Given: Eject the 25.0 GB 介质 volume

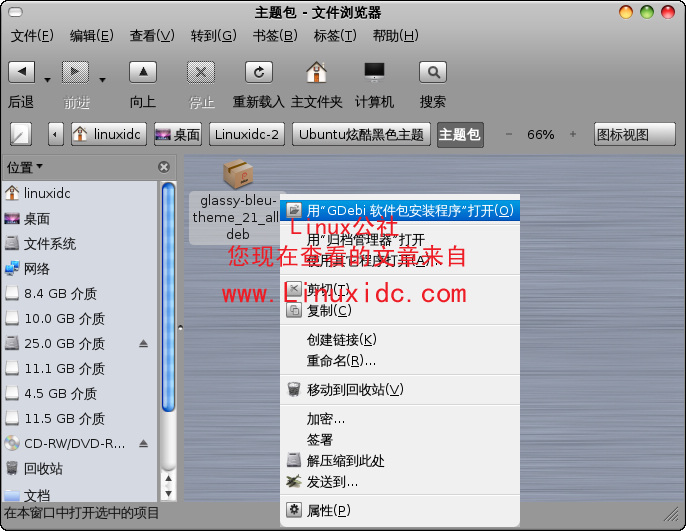Looking at the screenshot, I should click(144, 343).
